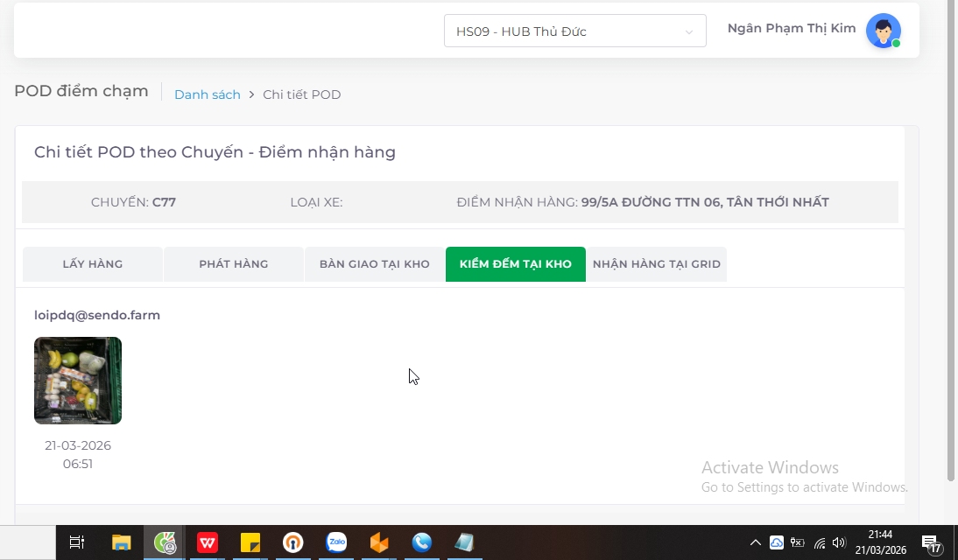This screenshot has height=560, width=958.
Task: Click the user avatar icon
Action: (x=883, y=31)
